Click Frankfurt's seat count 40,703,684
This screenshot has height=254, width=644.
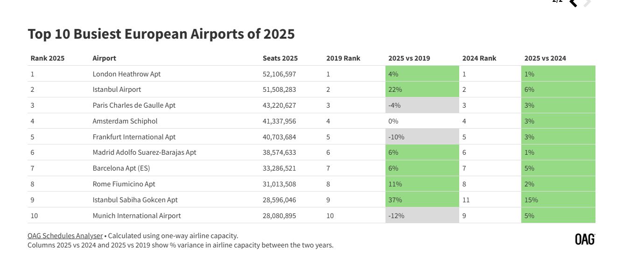coord(279,137)
